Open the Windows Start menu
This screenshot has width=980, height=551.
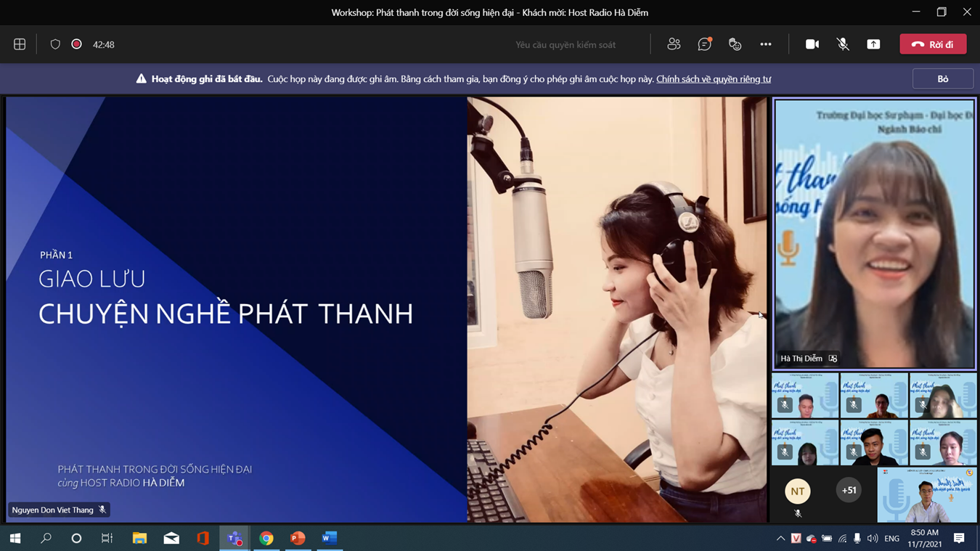[15, 538]
